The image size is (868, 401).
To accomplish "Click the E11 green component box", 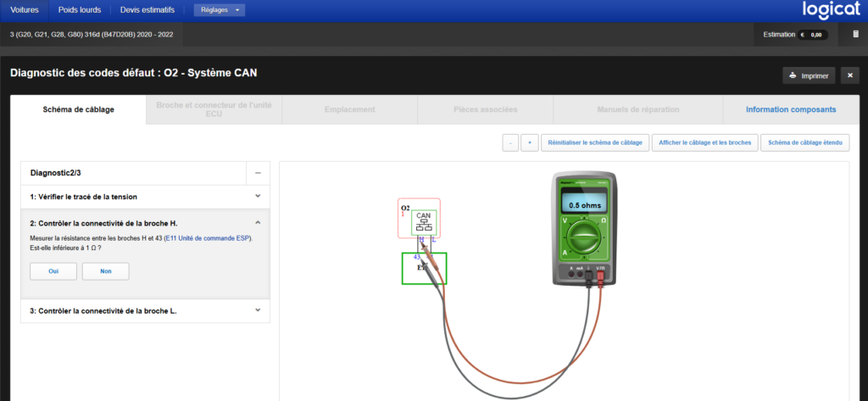I will pyautogui.click(x=424, y=269).
